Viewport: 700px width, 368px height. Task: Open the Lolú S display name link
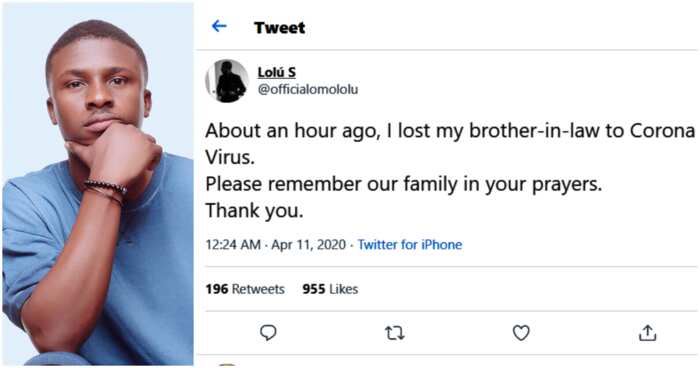[276, 72]
